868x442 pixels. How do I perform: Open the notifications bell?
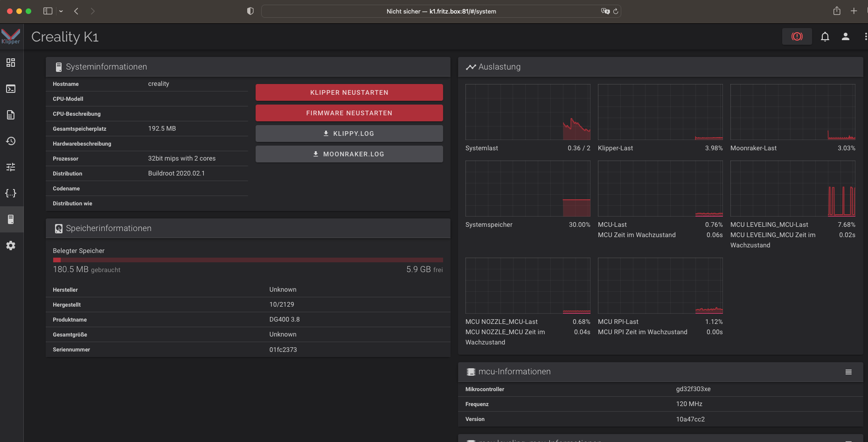(825, 36)
